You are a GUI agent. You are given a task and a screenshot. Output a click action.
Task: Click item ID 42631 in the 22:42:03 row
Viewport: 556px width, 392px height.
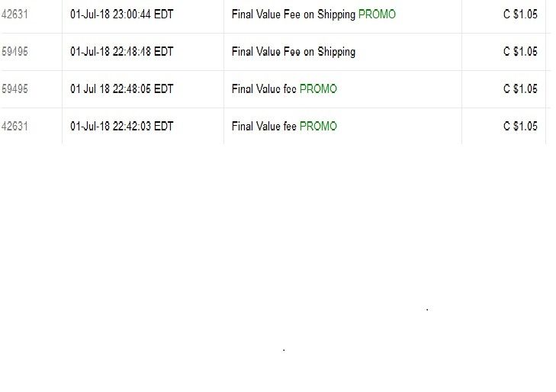(x=14, y=127)
